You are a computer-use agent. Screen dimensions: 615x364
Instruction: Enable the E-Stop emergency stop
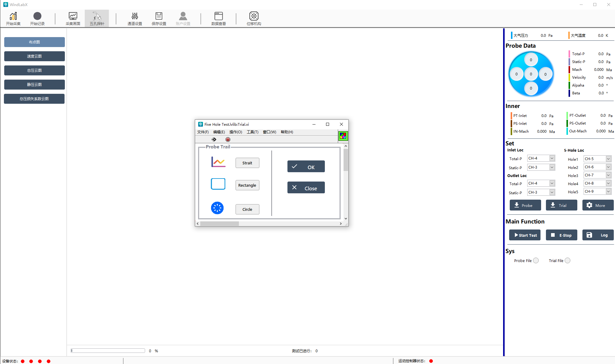[561, 235]
